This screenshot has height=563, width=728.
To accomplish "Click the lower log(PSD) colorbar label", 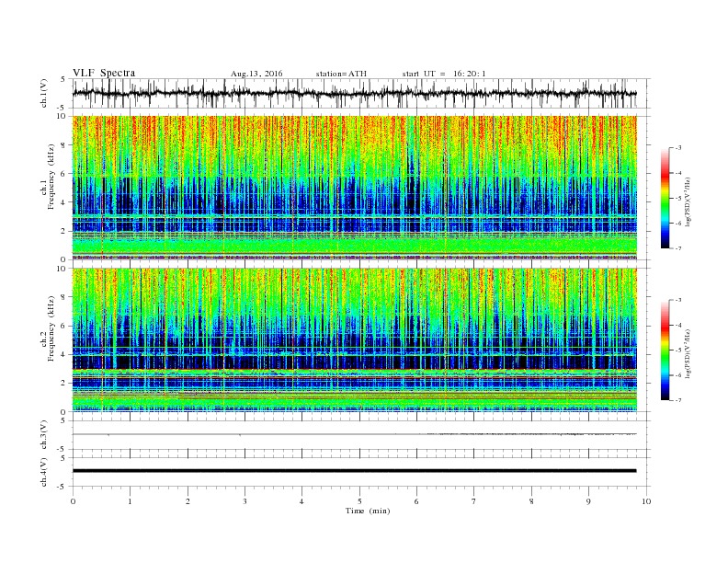I will (688, 354).
